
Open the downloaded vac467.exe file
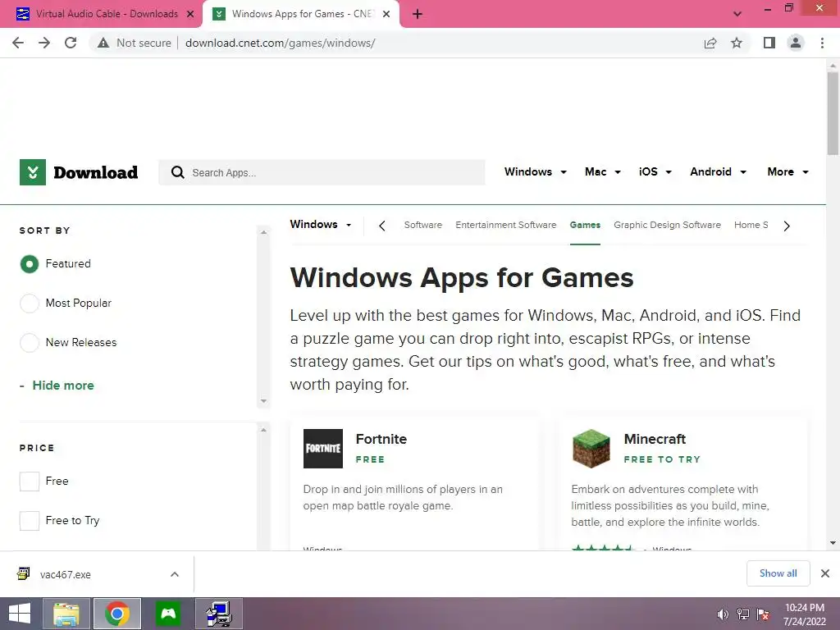(64, 574)
